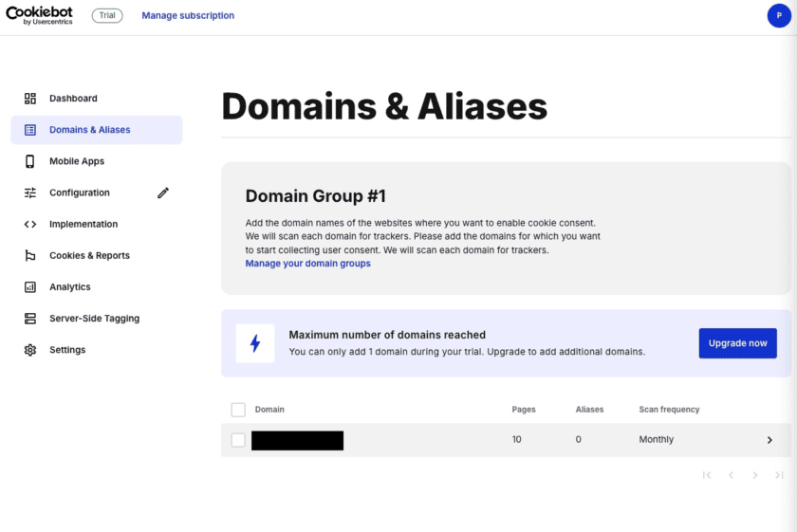Open the user profile avatar P
This screenshot has width=797, height=532.
(x=779, y=16)
